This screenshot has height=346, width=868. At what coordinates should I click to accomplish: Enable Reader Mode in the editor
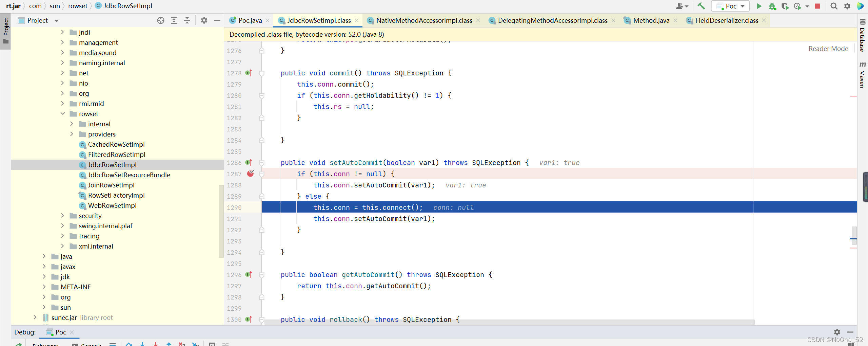coord(828,49)
